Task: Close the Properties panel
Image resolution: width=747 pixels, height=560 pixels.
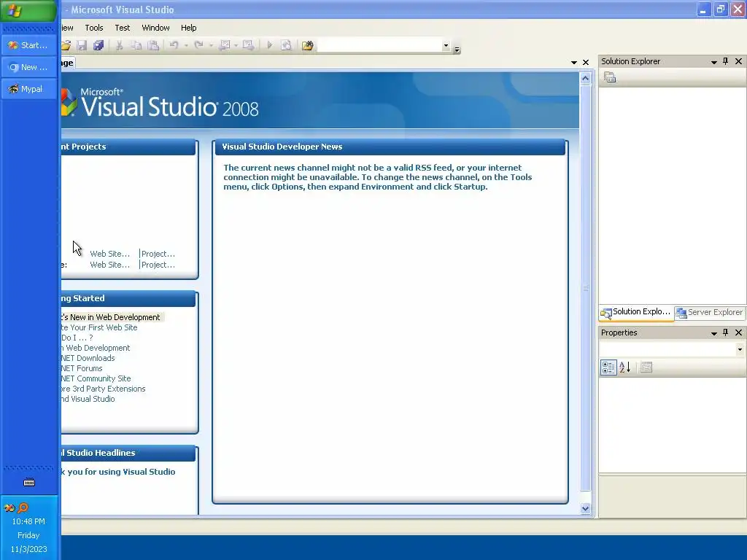Action: [x=738, y=332]
